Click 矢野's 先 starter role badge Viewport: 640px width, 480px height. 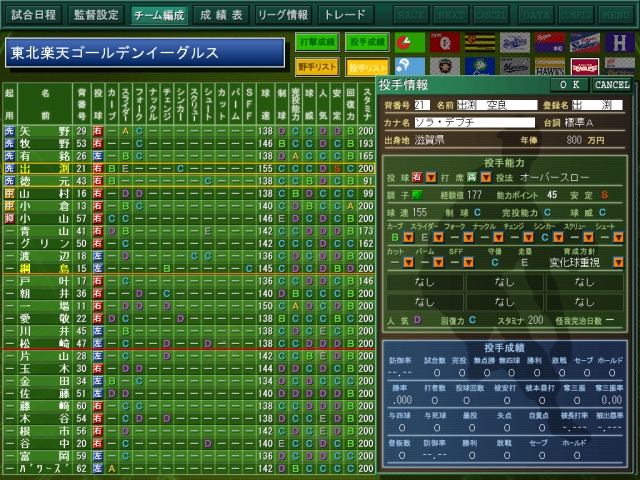tap(9, 131)
